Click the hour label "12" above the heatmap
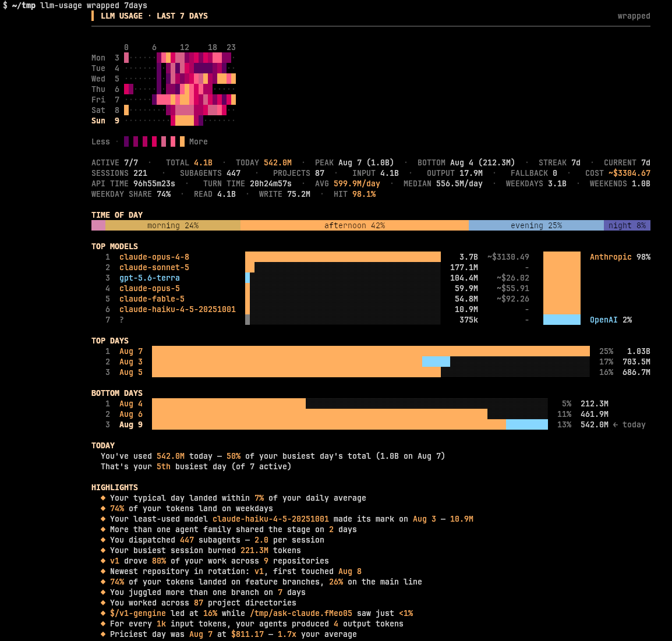Screen dimensions: 672x641 [184, 47]
